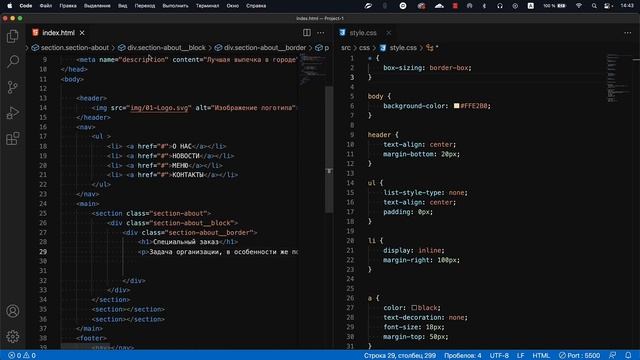The image size is (640, 360).
Task: Click line number 29 in index.html
Action: click(x=43, y=252)
